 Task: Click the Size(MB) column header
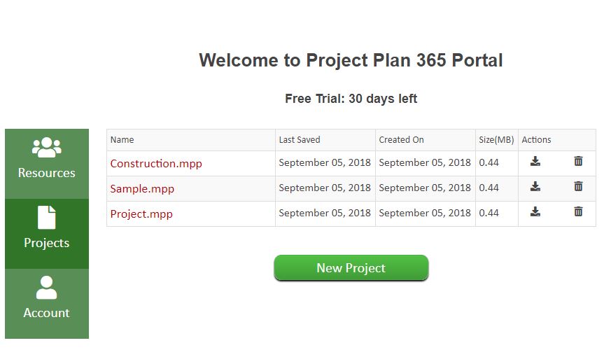pos(496,140)
